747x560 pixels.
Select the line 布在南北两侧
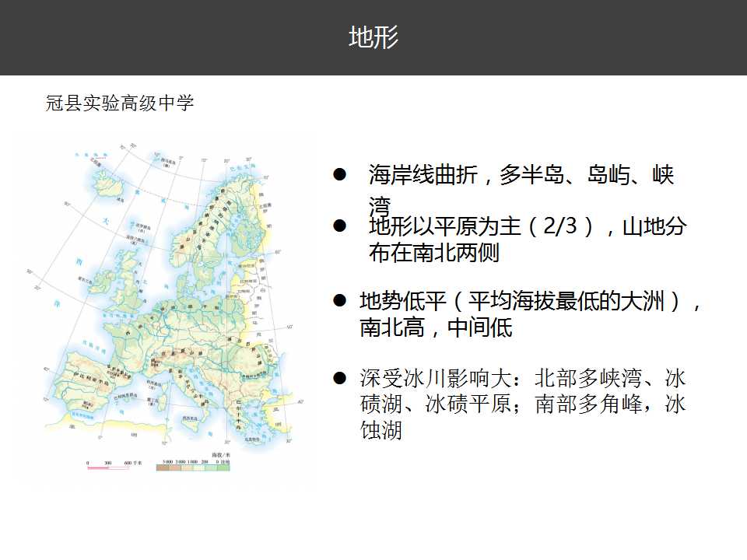(434, 252)
